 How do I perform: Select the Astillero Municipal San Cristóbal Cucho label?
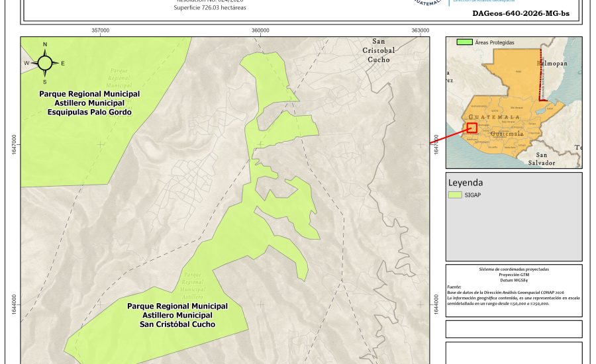(x=177, y=315)
